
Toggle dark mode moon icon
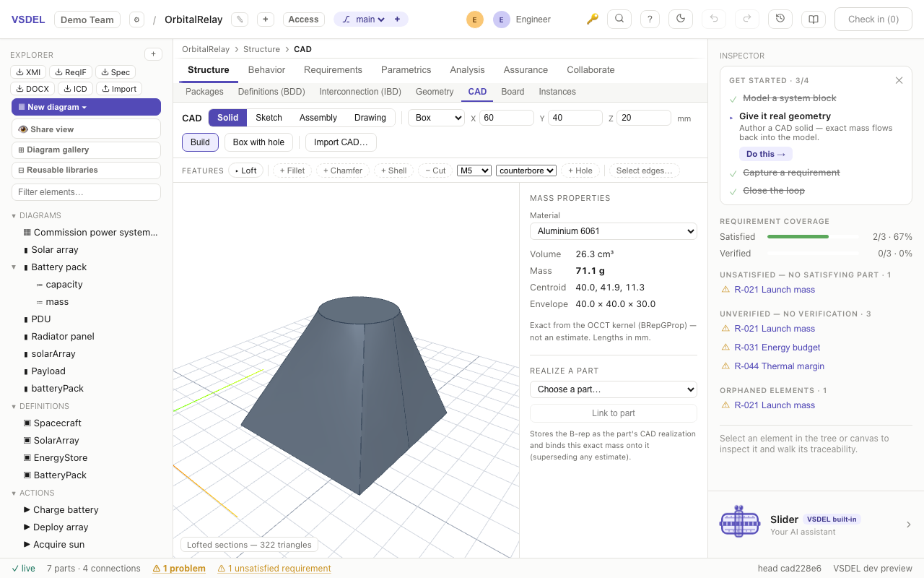pos(681,19)
